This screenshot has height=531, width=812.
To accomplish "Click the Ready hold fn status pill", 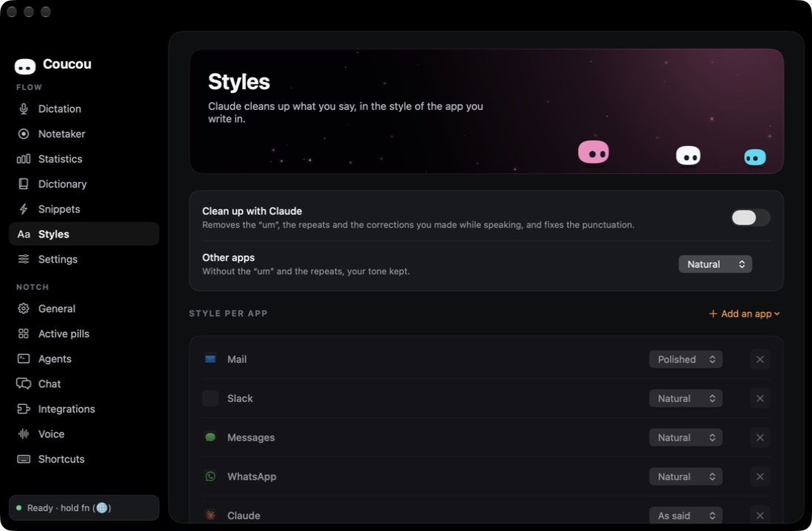I will 84,507.
